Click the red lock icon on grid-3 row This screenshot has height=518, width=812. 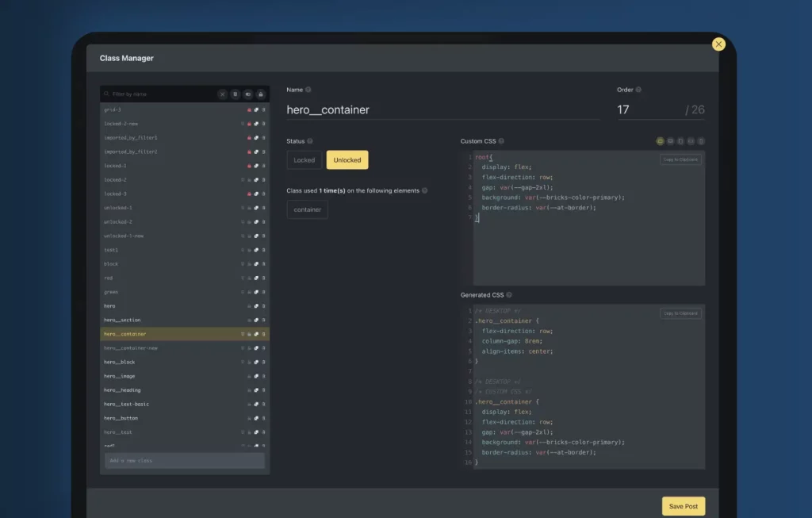(249, 109)
